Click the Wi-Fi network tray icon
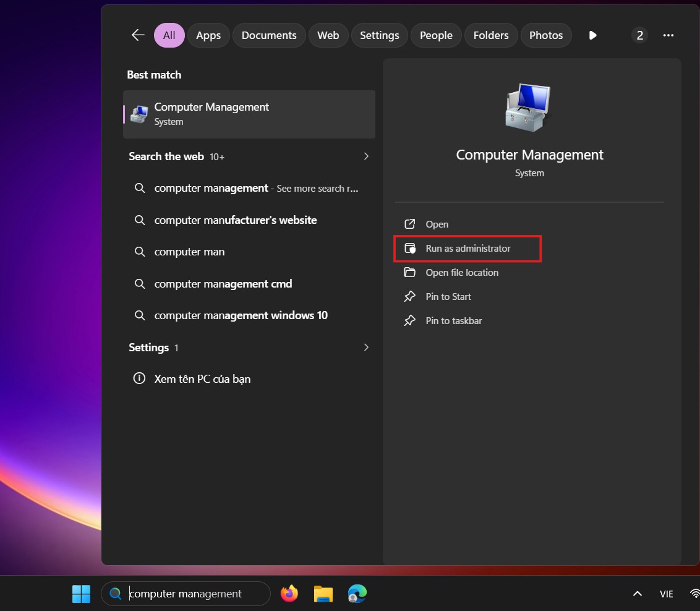Viewport: 700px width, 611px height. point(694,594)
